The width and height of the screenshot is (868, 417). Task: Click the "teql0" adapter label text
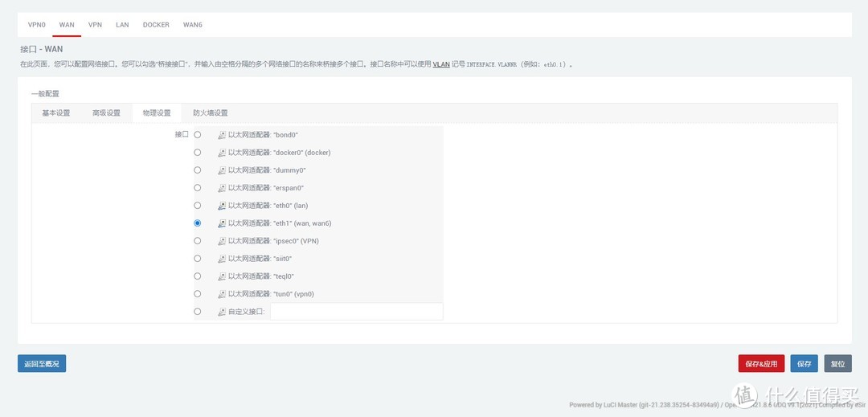click(x=260, y=276)
